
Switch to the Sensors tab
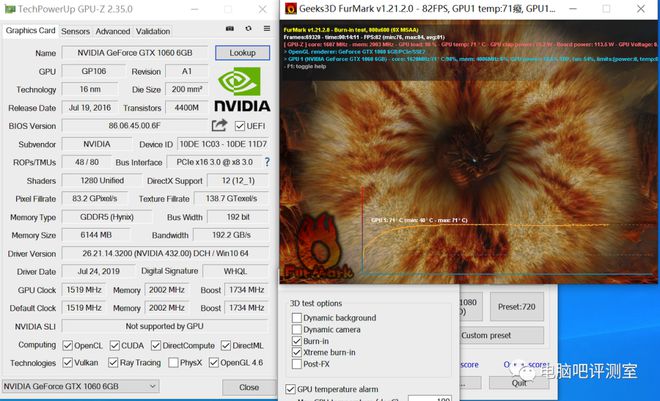(x=75, y=31)
